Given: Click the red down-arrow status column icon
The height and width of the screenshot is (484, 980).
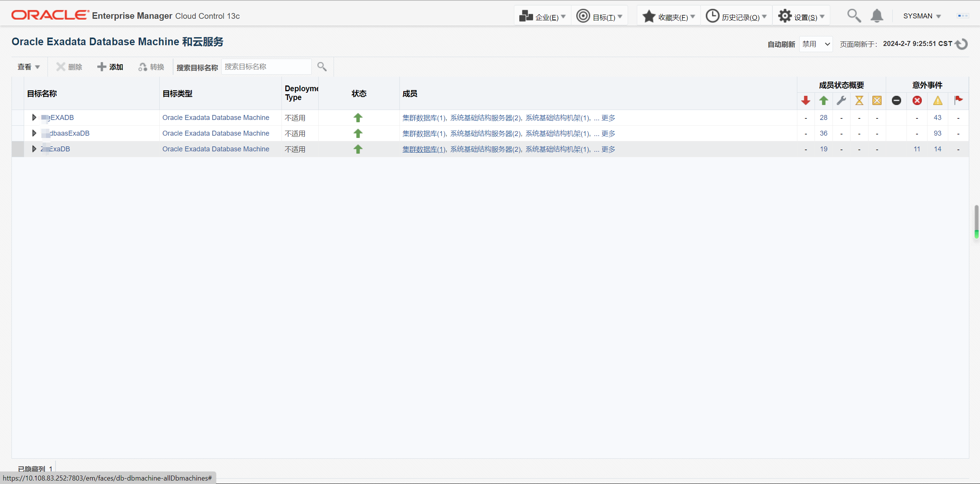Looking at the screenshot, I should point(805,100).
